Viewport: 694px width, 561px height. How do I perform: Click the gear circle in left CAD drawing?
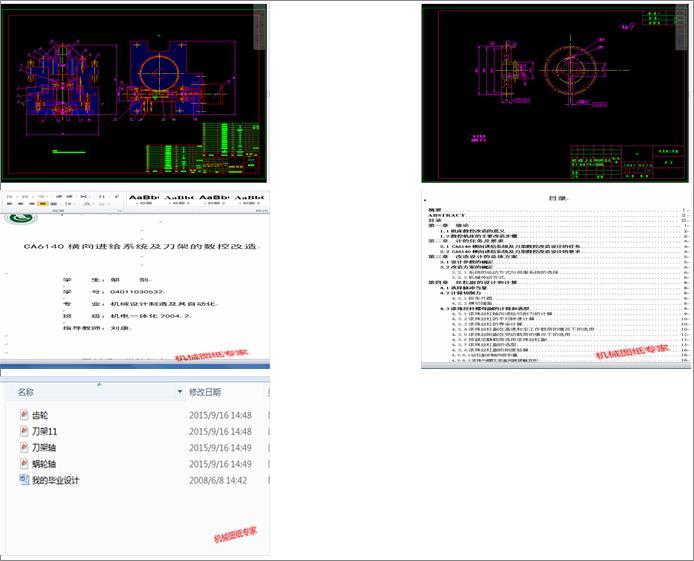158,73
